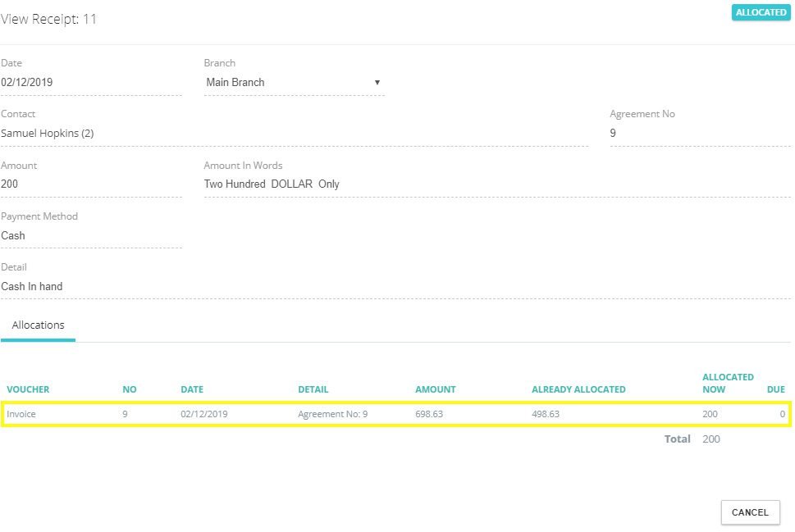Click the amount cell 698.63
The width and height of the screenshot is (795, 532).
point(429,414)
